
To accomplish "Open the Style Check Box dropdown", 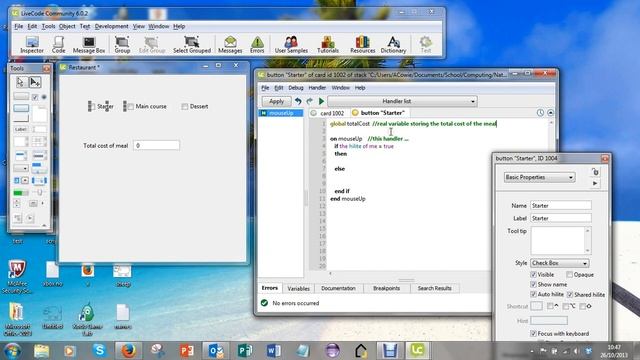I will point(560,263).
